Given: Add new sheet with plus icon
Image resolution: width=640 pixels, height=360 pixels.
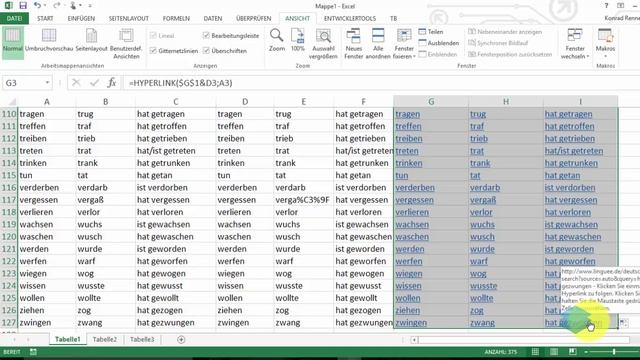Looking at the screenshot, I should (181, 340).
